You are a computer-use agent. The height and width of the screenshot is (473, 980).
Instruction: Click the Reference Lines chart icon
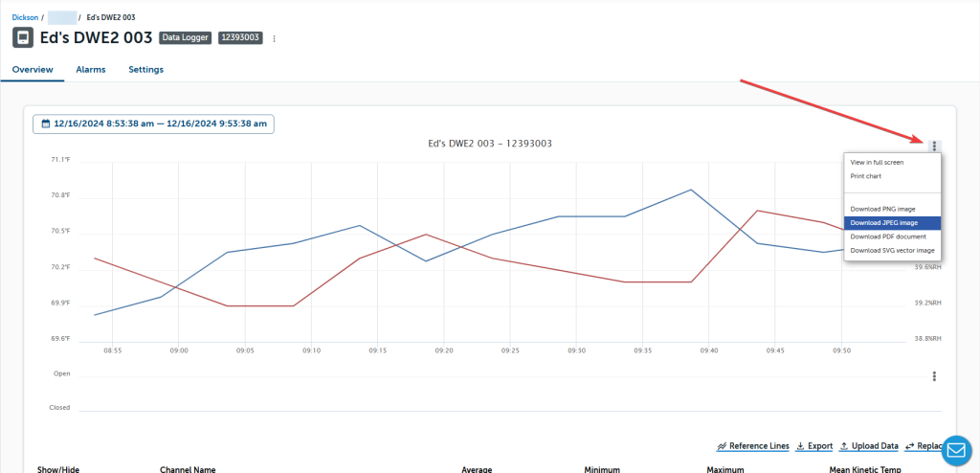pos(722,446)
